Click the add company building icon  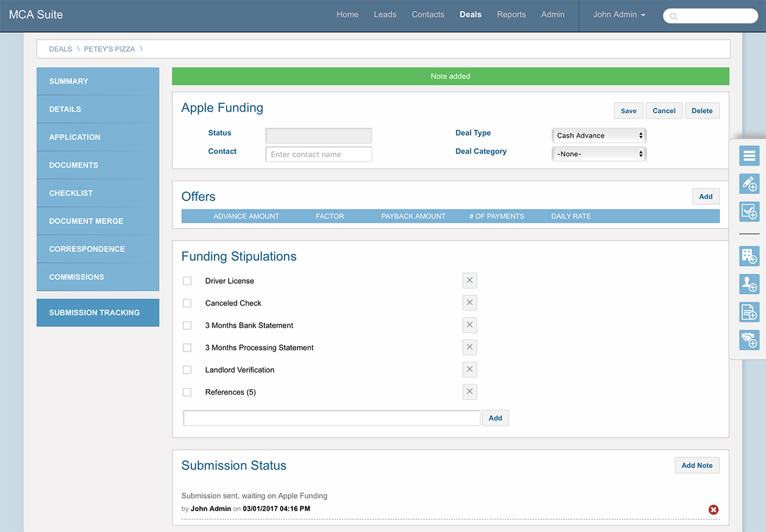[x=749, y=256]
